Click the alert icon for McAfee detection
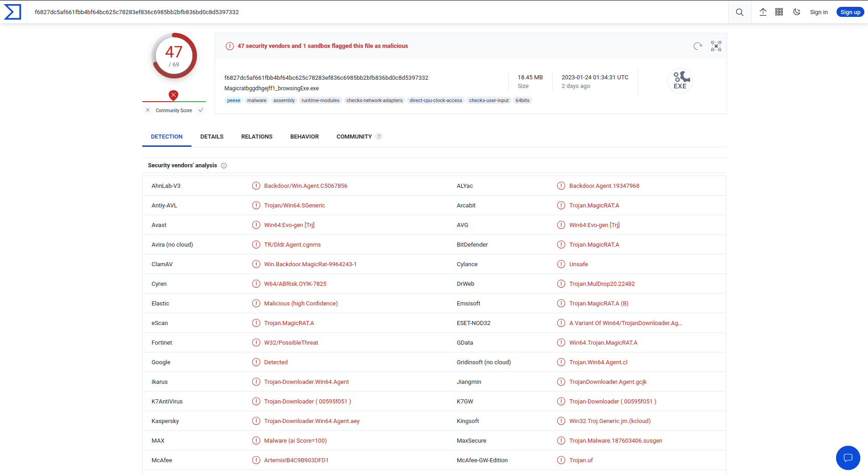868x475 pixels. point(256,460)
